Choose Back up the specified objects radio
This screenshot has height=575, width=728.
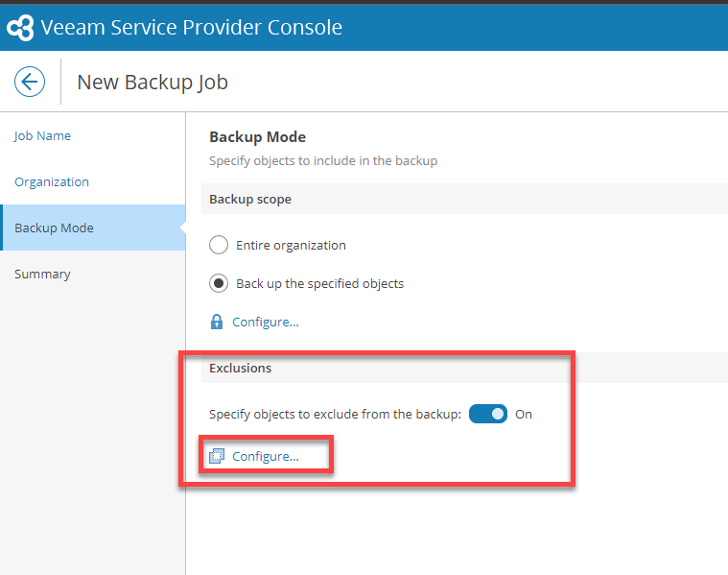click(x=219, y=283)
